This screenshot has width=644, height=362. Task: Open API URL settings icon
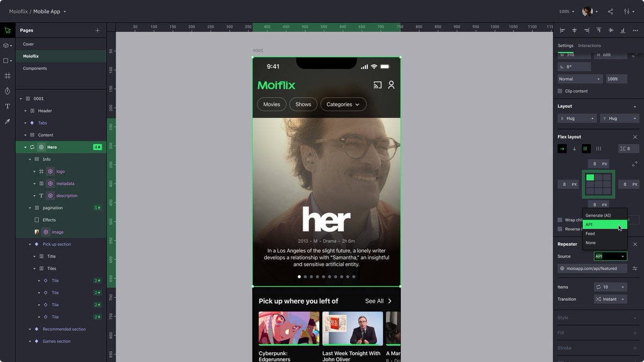[x=635, y=269]
